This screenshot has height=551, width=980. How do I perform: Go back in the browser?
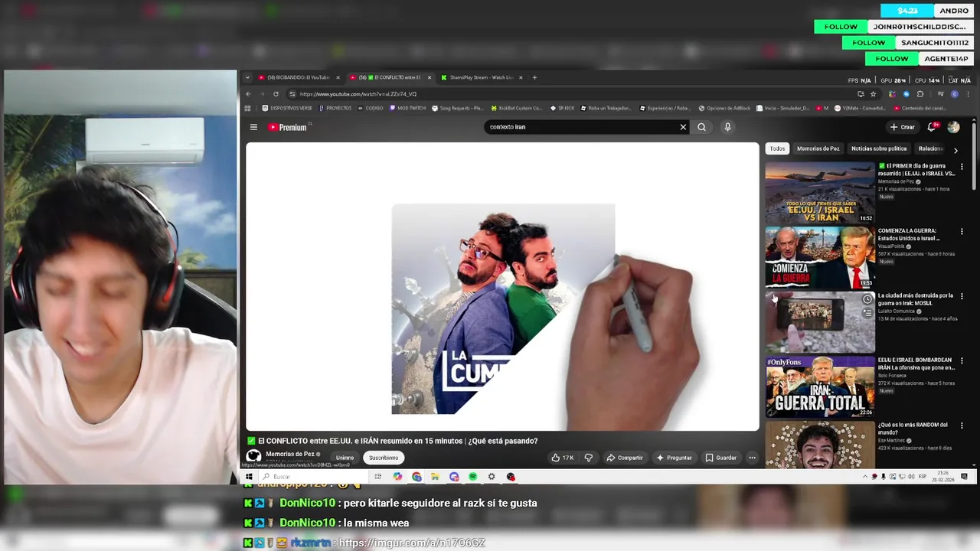(x=248, y=94)
